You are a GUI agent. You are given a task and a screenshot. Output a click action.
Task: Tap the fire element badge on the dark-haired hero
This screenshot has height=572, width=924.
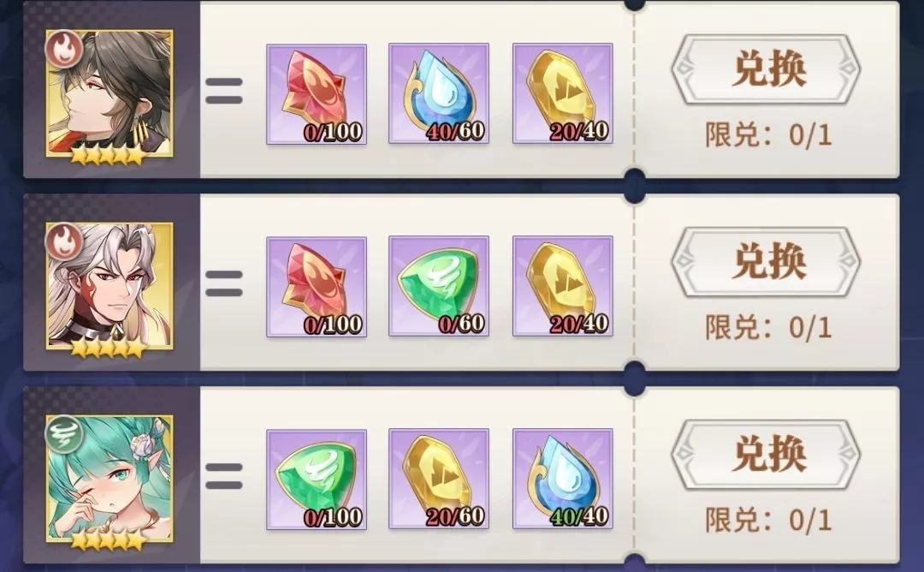coord(63,50)
